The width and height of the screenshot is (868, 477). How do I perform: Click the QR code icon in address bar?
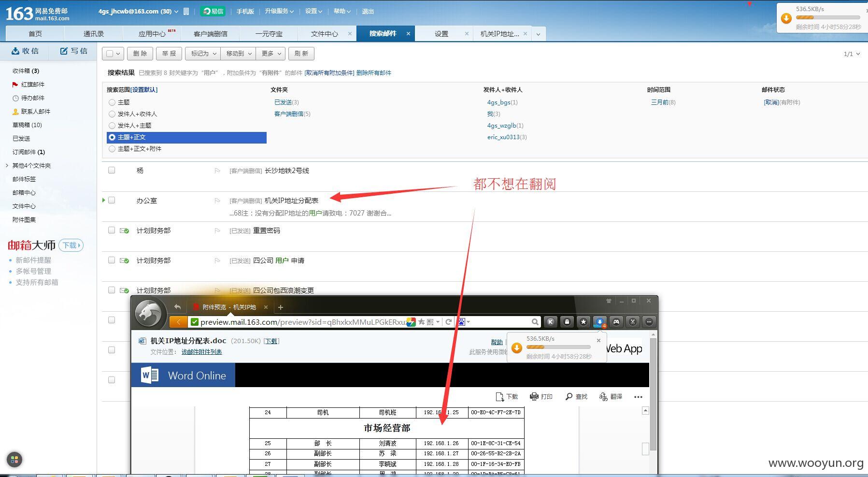tap(430, 322)
